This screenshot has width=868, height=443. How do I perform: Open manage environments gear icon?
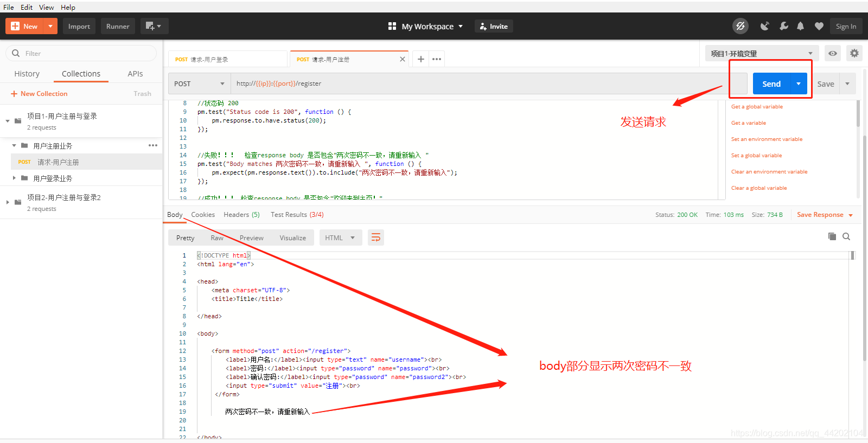click(854, 53)
